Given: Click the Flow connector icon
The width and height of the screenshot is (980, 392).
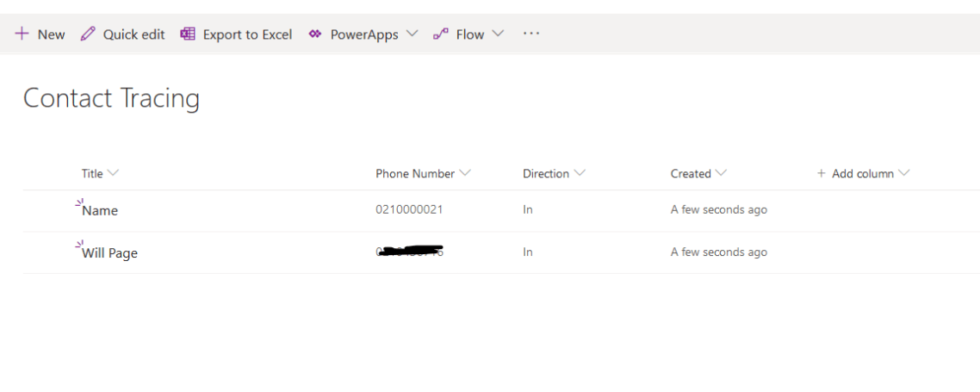Looking at the screenshot, I should [441, 34].
